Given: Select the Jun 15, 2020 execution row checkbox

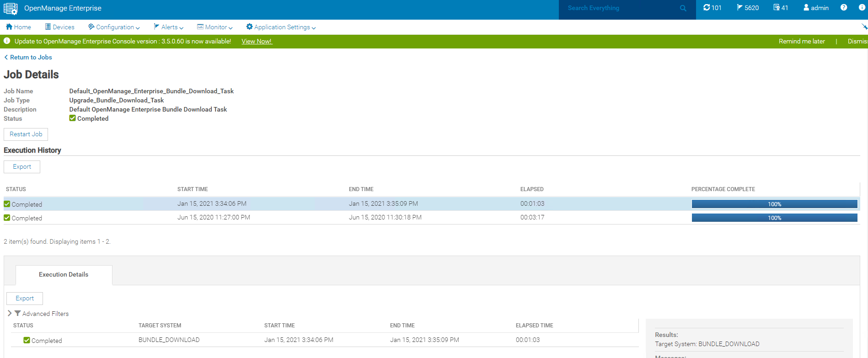Looking at the screenshot, I should pyautogui.click(x=7, y=218).
